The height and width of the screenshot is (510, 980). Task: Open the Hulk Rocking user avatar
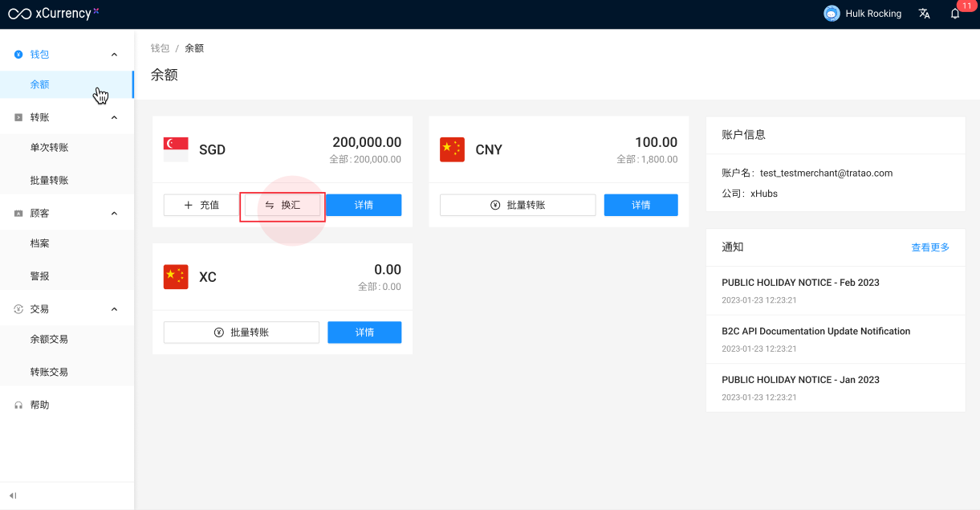(832, 14)
